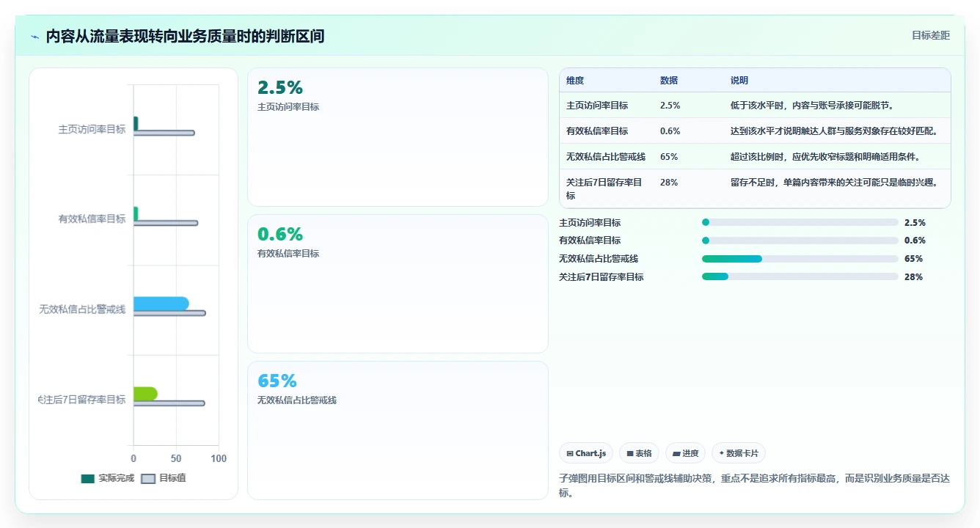Click the 主页访问率目标 gray target bar in chart

164,133
